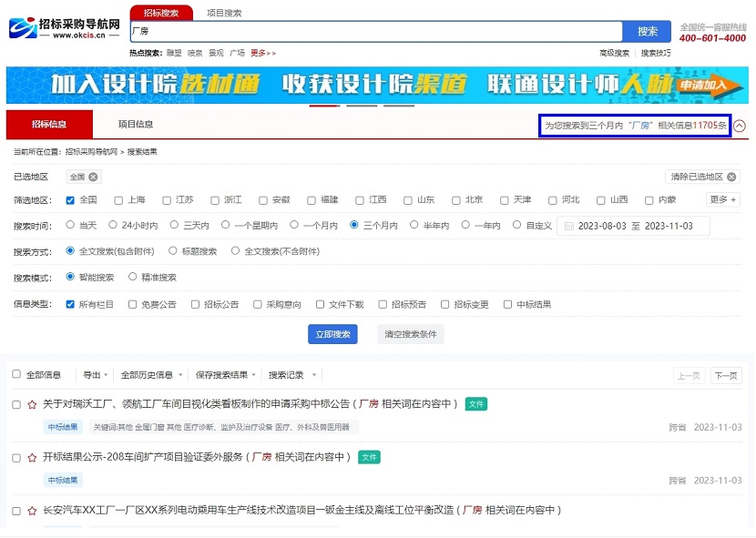This screenshot has width=756, height=538.
Task: Select the 一年内 search time option
Action: tap(465, 225)
